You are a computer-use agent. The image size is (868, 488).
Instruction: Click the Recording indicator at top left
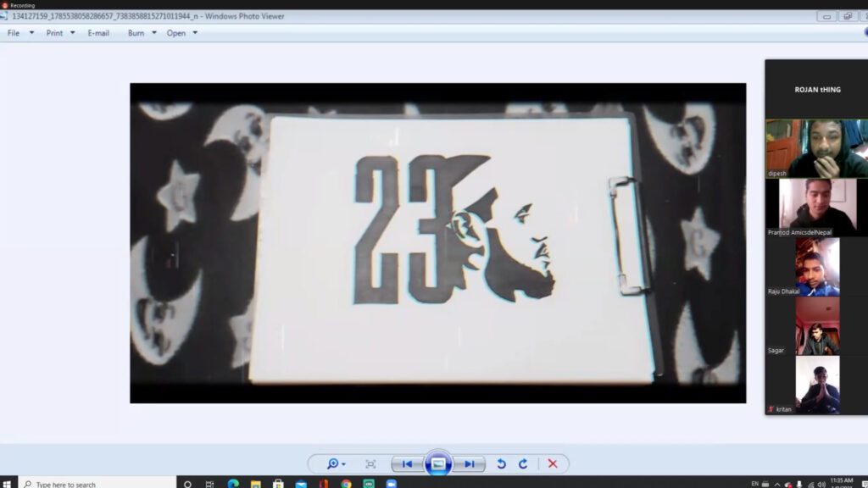coord(19,5)
